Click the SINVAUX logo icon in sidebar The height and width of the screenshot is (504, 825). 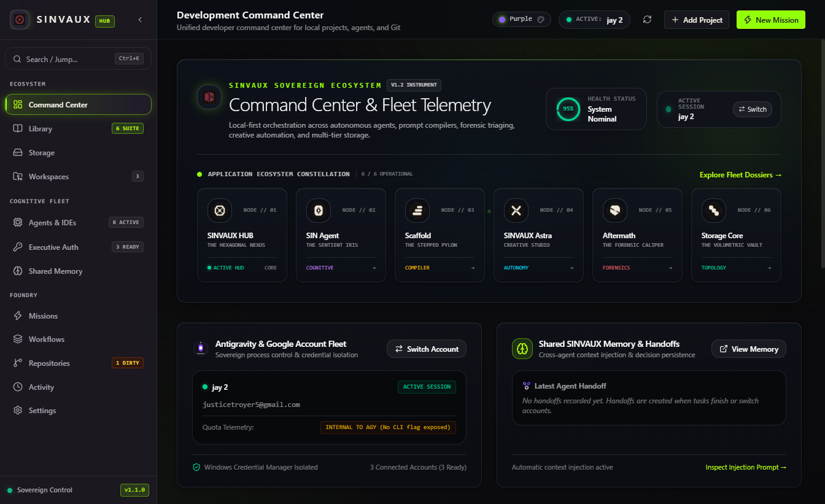[x=20, y=20]
